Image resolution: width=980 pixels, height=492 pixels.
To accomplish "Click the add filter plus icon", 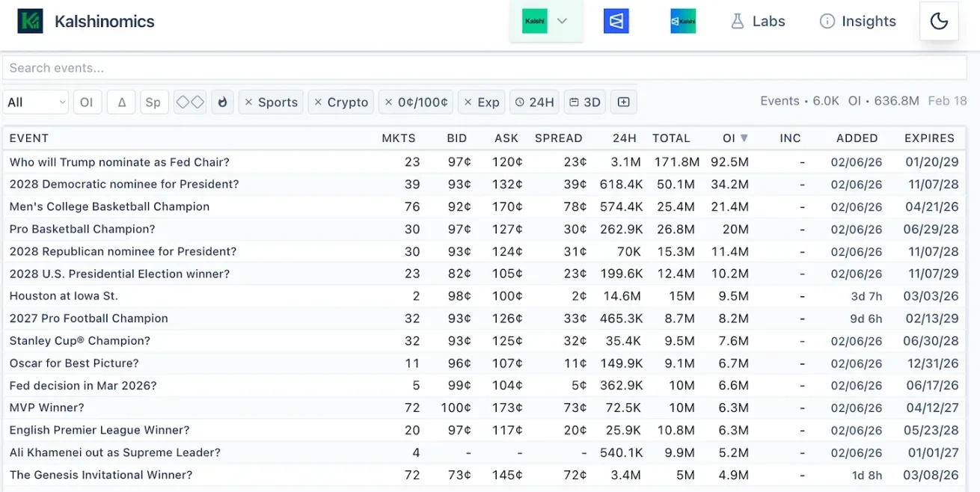I will pyautogui.click(x=623, y=102).
